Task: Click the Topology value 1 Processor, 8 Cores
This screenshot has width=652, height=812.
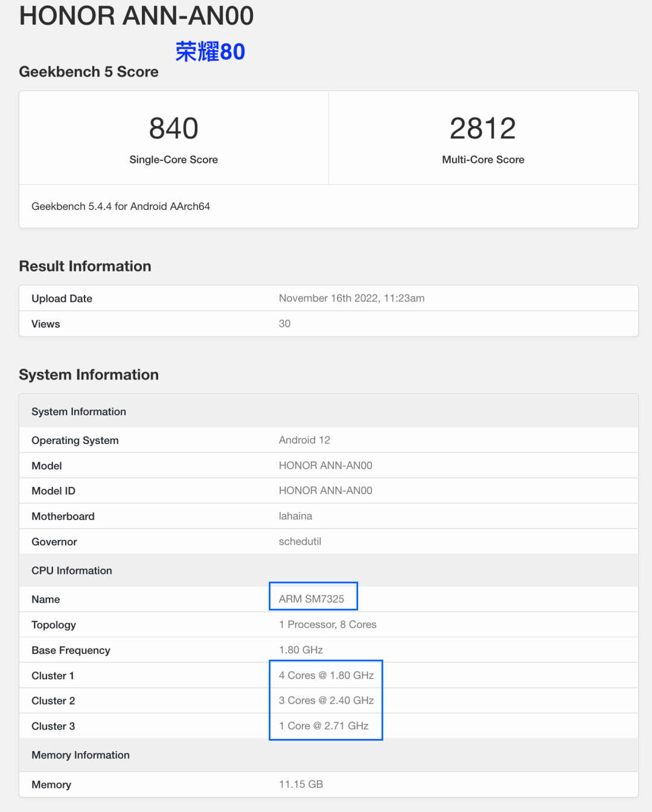Action: pyautogui.click(x=327, y=624)
